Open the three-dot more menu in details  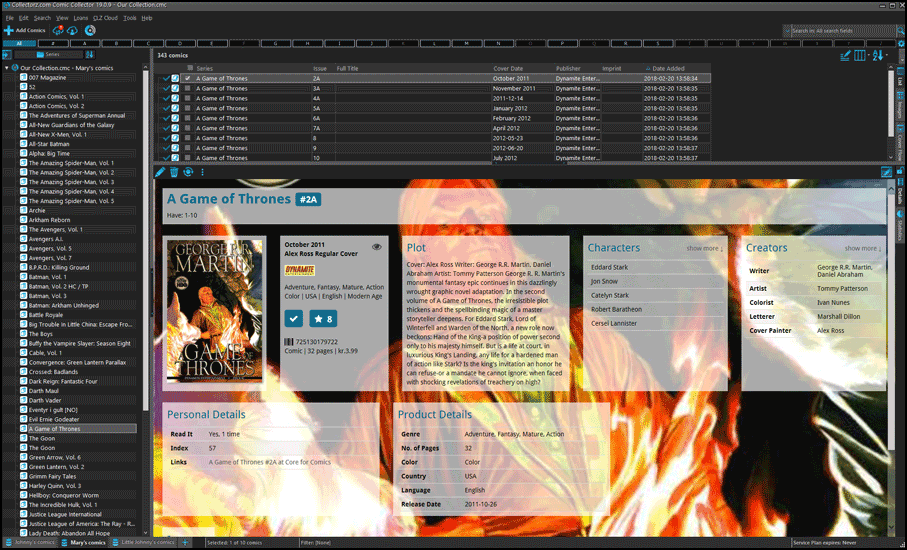pos(202,172)
